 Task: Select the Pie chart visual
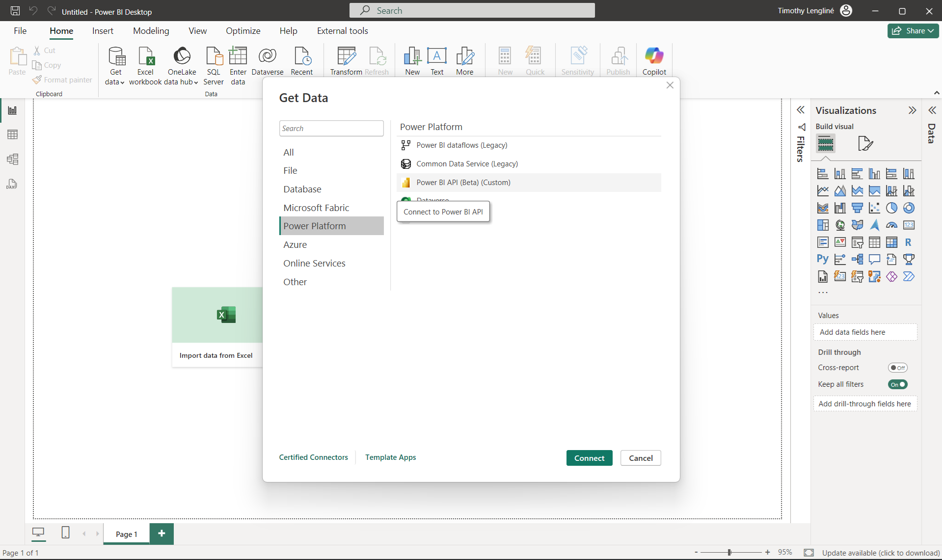pyautogui.click(x=891, y=208)
